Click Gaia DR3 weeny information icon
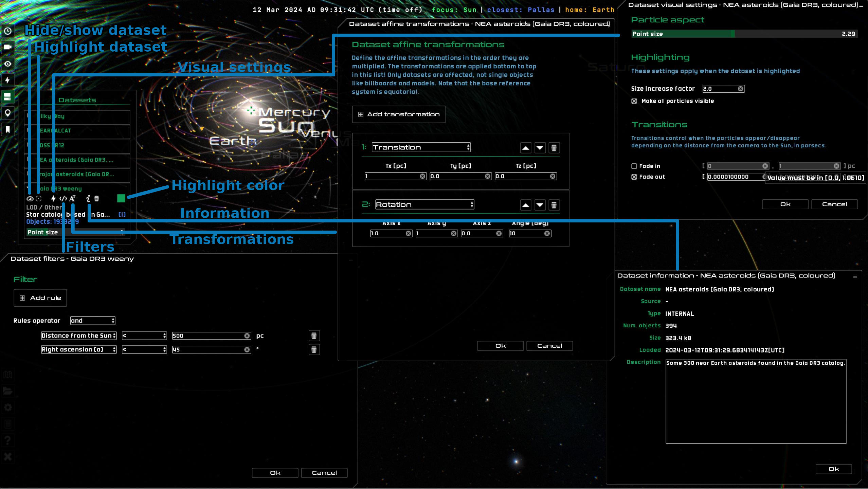This screenshot has height=489, width=868. coord(88,199)
